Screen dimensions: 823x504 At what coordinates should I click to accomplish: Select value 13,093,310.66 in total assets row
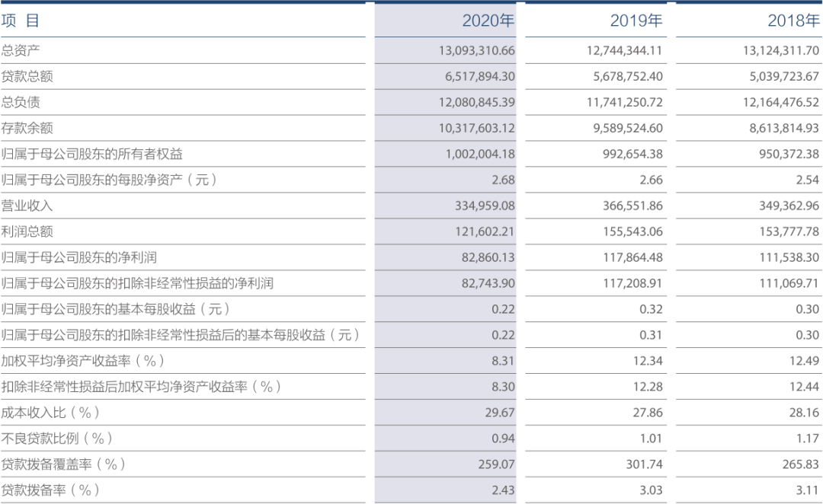coord(476,50)
